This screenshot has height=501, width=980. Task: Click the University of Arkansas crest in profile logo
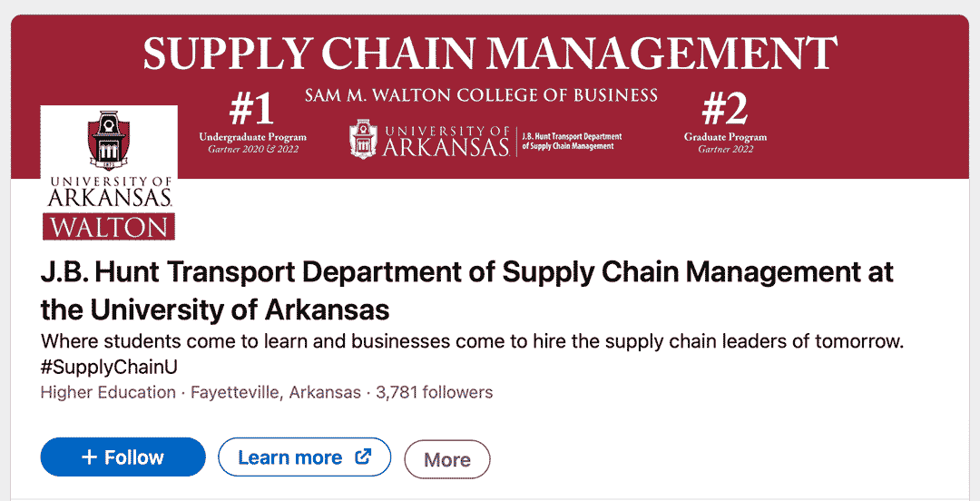[x=109, y=141]
